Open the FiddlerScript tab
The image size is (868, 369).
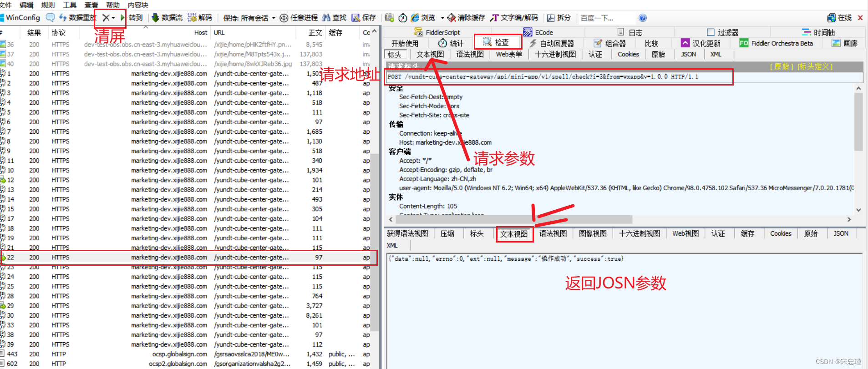437,32
